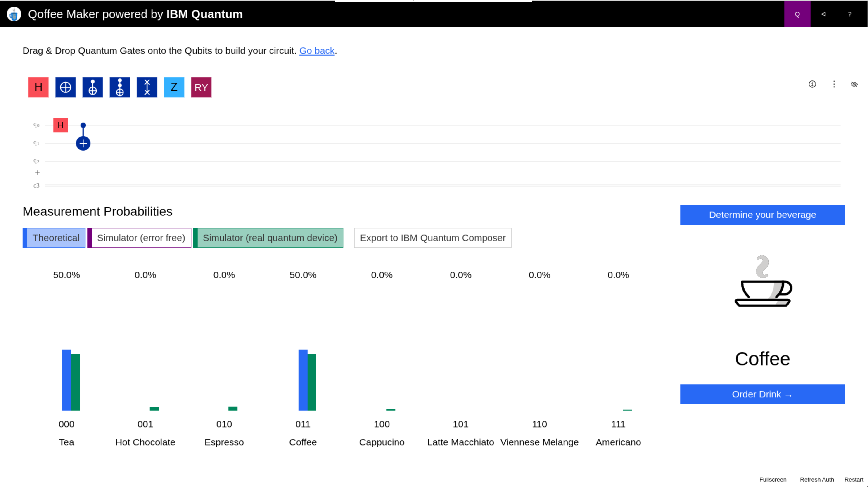Select the SWAP gate icon
Viewport: 868px width, 487px height.
[x=147, y=87]
